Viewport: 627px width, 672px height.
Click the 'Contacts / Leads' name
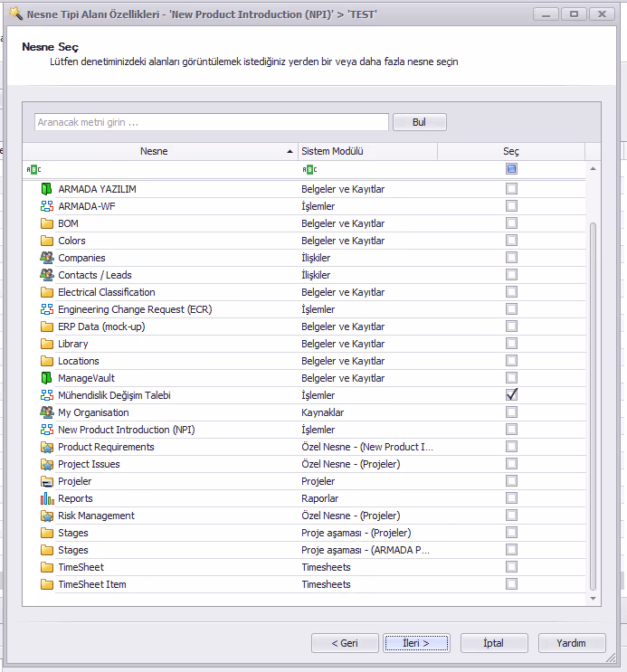[95, 275]
